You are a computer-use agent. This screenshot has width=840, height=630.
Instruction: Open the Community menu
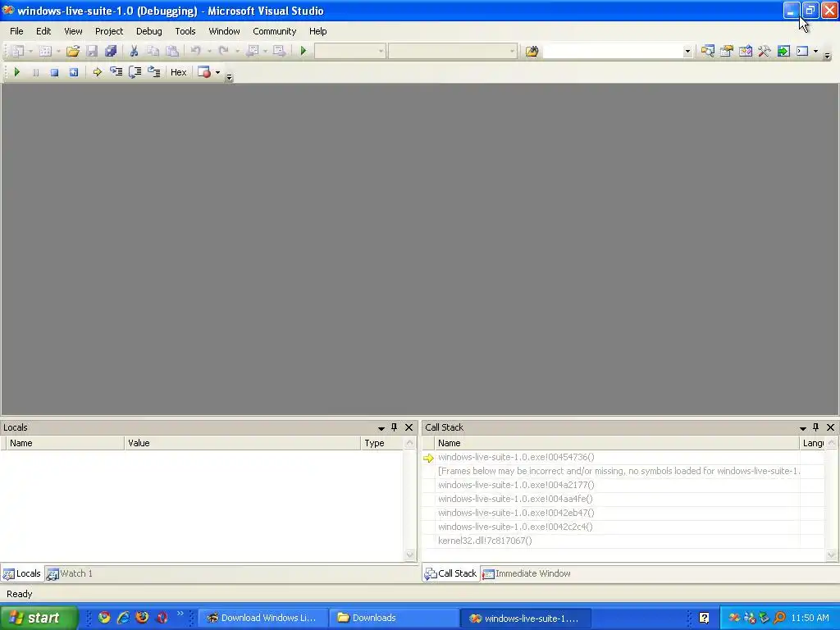(274, 31)
